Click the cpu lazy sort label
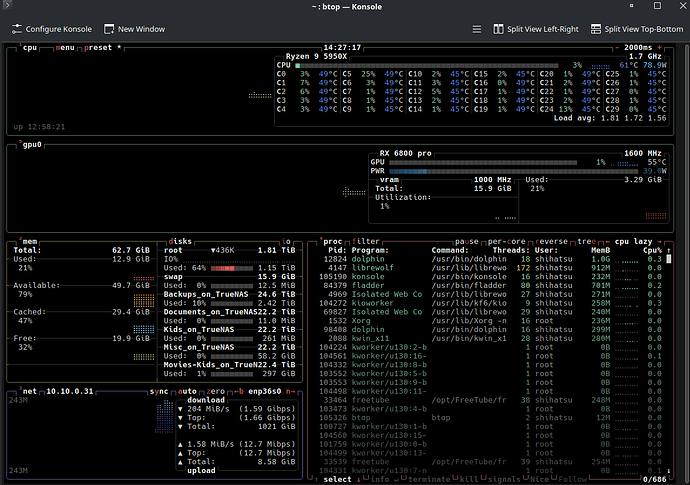Image resolution: width=690 pixels, height=485 pixels. 633,241
